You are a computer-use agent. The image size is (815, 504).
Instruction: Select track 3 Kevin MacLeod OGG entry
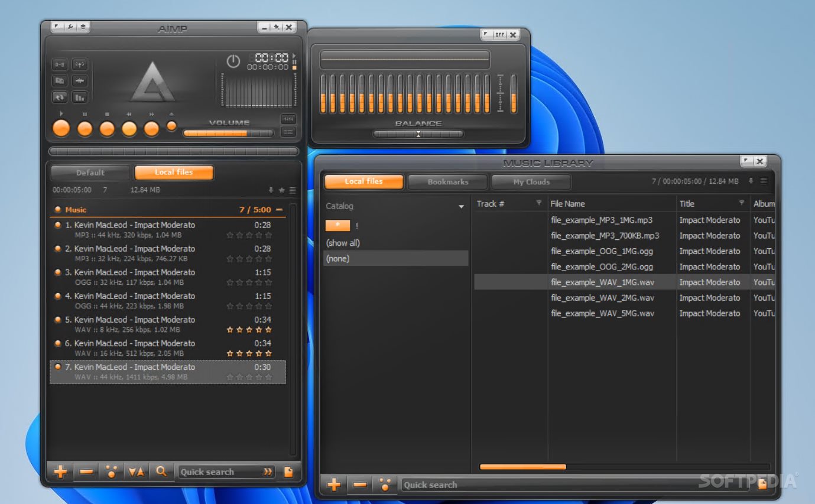pyautogui.click(x=168, y=277)
